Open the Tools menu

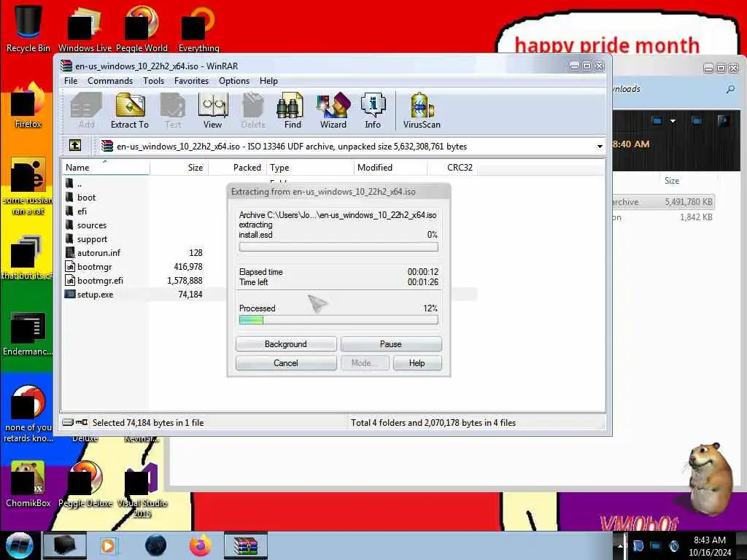pyautogui.click(x=153, y=81)
